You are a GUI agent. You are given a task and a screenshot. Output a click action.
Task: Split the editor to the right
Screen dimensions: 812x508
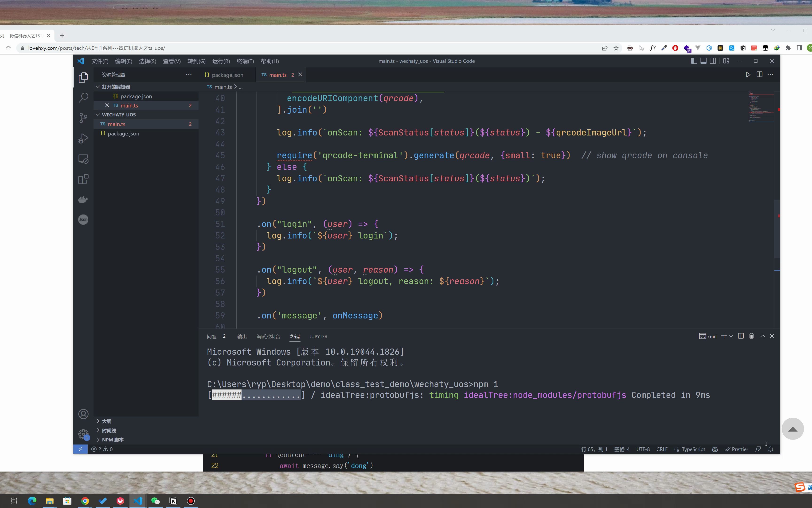coord(759,75)
